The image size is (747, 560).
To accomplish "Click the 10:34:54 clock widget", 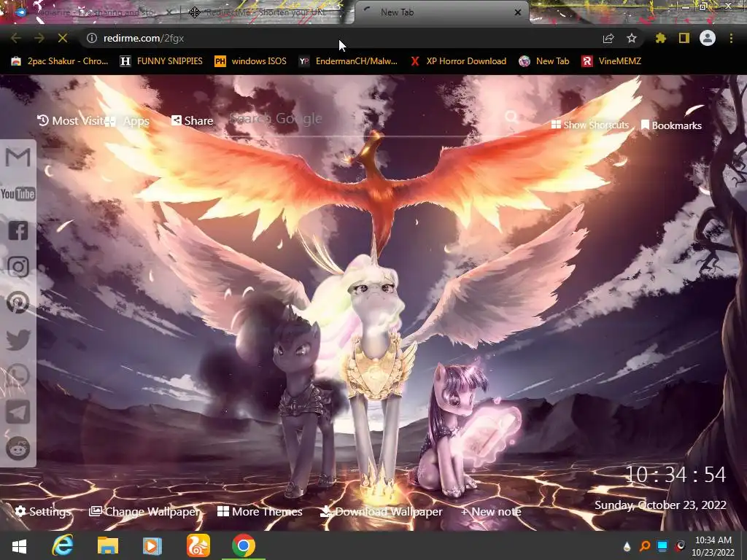I will tap(675, 475).
